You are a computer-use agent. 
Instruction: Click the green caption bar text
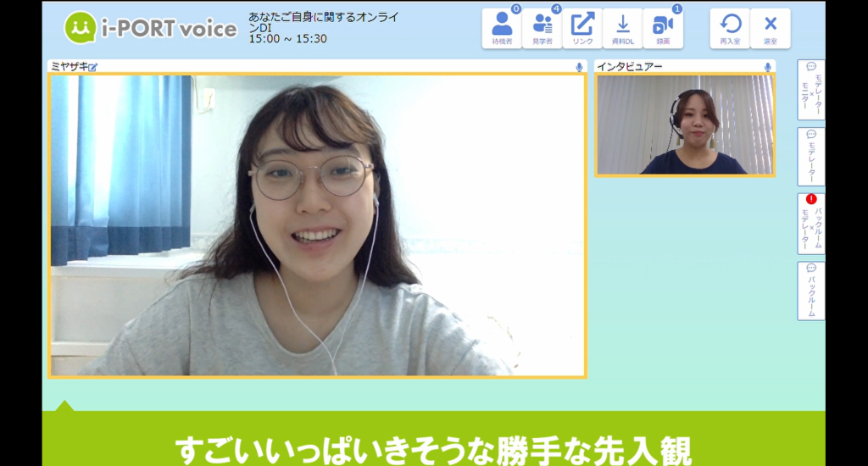433,448
